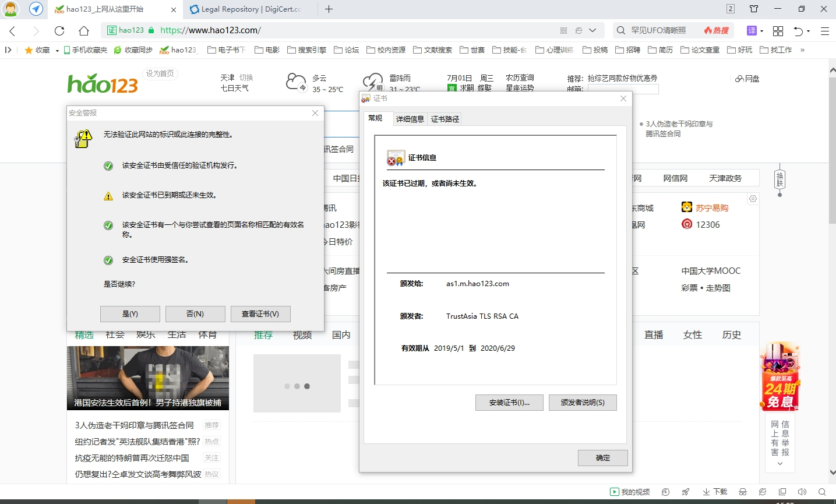Open the 换肤 skin switcher on page

(x=779, y=181)
